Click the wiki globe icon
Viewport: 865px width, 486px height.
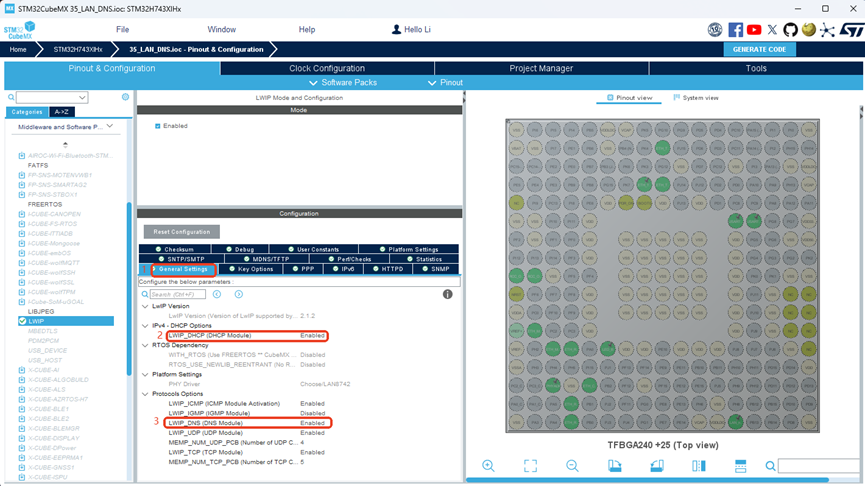pyautogui.click(x=809, y=30)
